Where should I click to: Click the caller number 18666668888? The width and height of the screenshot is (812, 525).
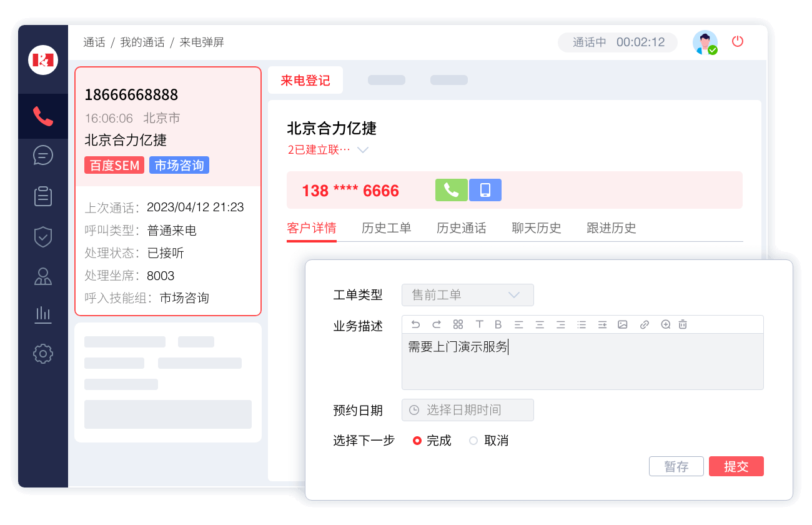(131, 94)
